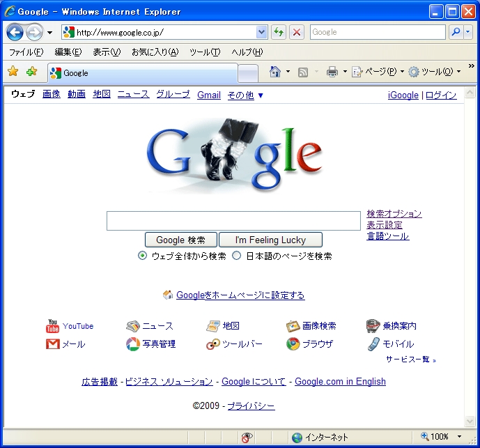480x448 pixels.
Task: Open Favorites Center star icon
Action: click(x=13, y=72)
